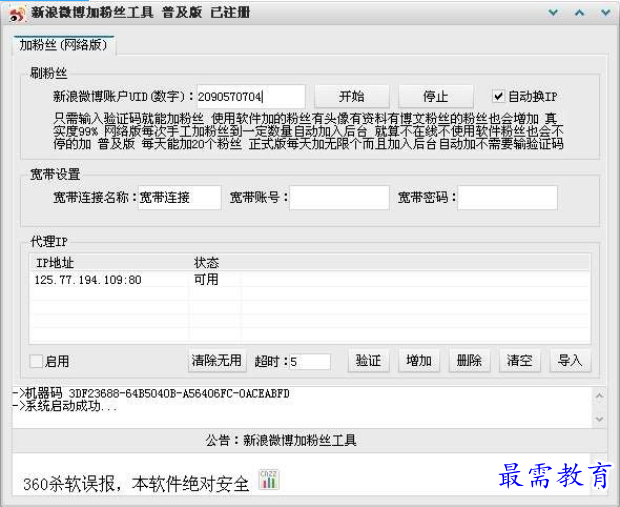This screenshot has width=620, height=507.
Task: Click the 宽带连接名称 input field
Action: click(x=180, y=197)
